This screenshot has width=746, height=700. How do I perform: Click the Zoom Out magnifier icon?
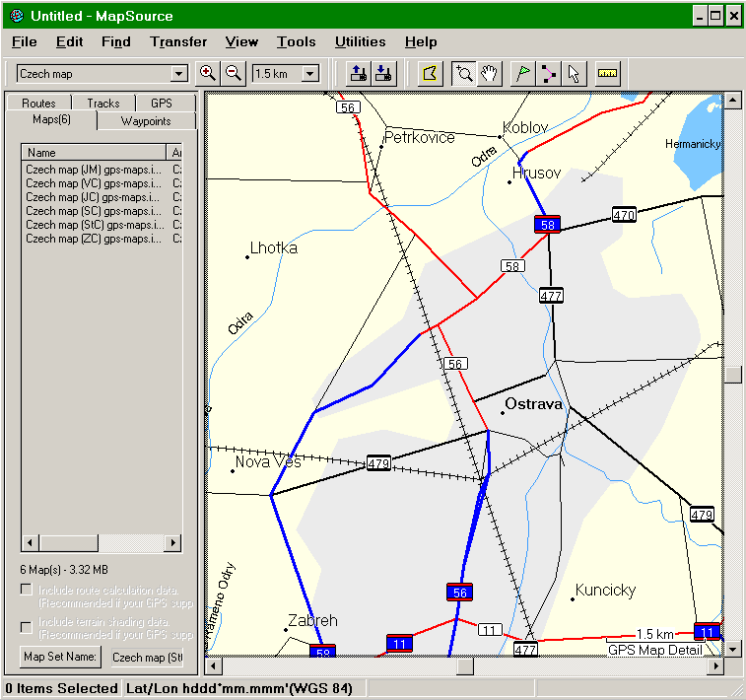[234, 73]
